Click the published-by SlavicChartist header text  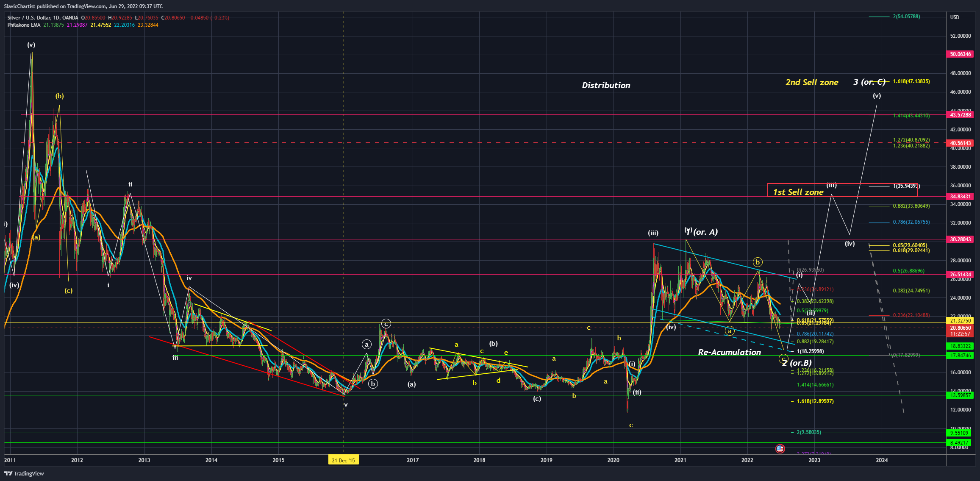click(x=83, y=6)
